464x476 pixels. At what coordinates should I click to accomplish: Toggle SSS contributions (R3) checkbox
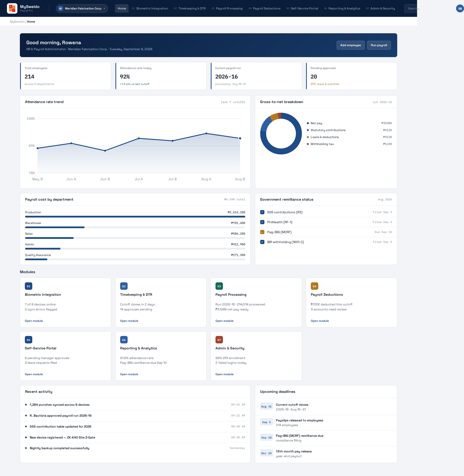[x=262, y=212]
